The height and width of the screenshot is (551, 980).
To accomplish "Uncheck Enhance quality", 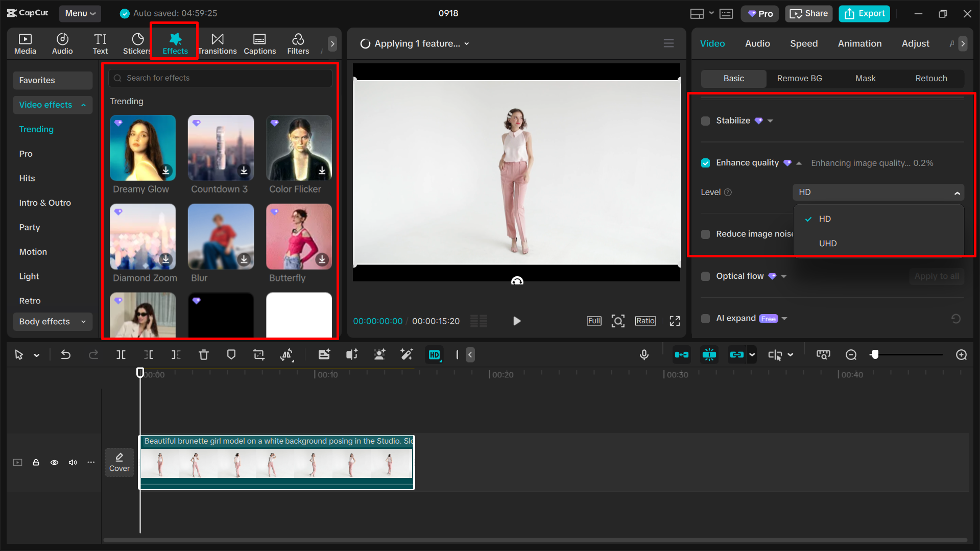I will pos(705,163).
